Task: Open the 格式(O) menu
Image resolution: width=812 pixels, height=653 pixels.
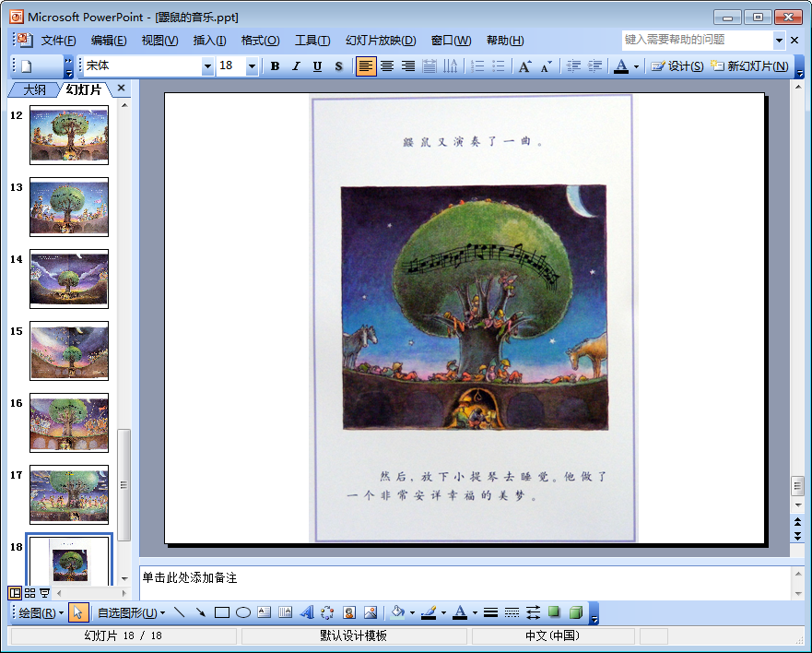Action: pyautogui.click(x=260, y=41)
